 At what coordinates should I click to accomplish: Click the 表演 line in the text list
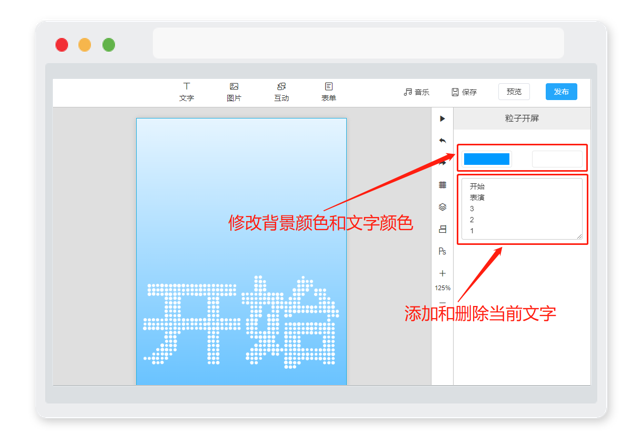pyautogui.click(x=477, y=198)
